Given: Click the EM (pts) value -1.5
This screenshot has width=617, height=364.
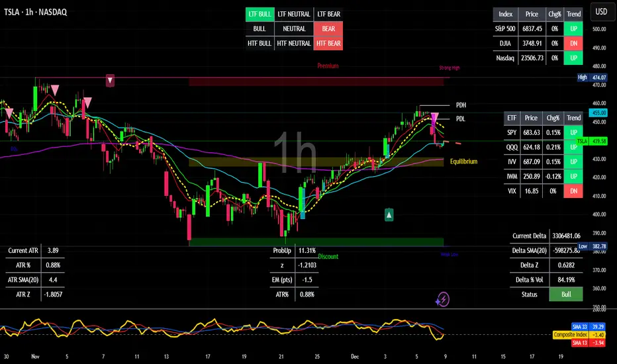Looking at the screenshot, I should point(307,280).
